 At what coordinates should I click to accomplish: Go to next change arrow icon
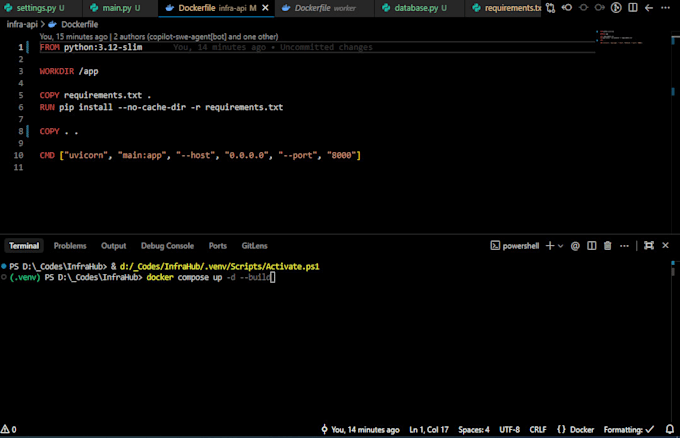pyautogui.click(x=600, y=8)
